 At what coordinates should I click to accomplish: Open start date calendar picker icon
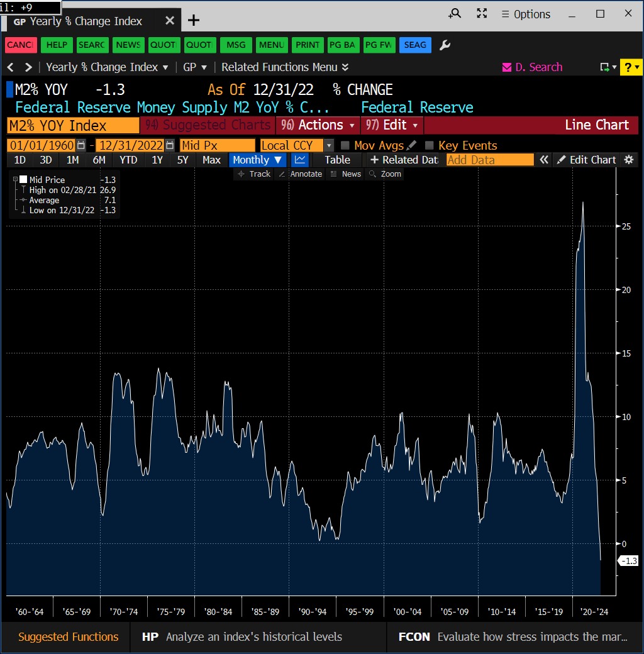tap(81, 145)
